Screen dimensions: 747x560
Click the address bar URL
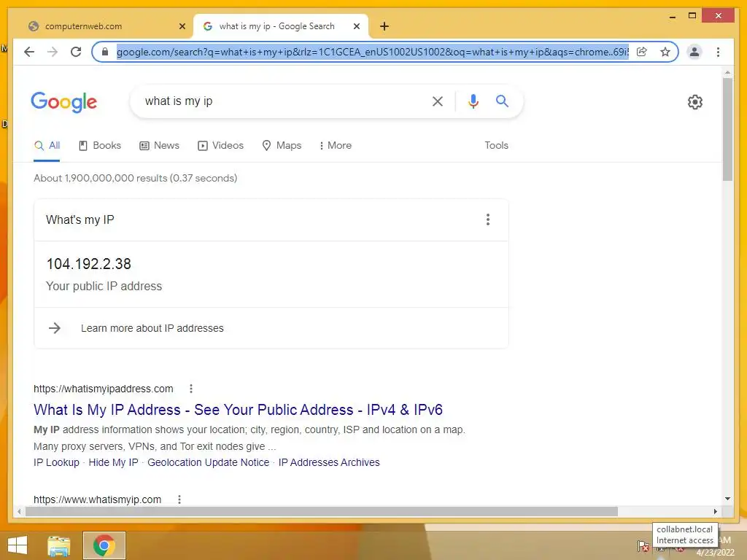(x=373, y=52)
